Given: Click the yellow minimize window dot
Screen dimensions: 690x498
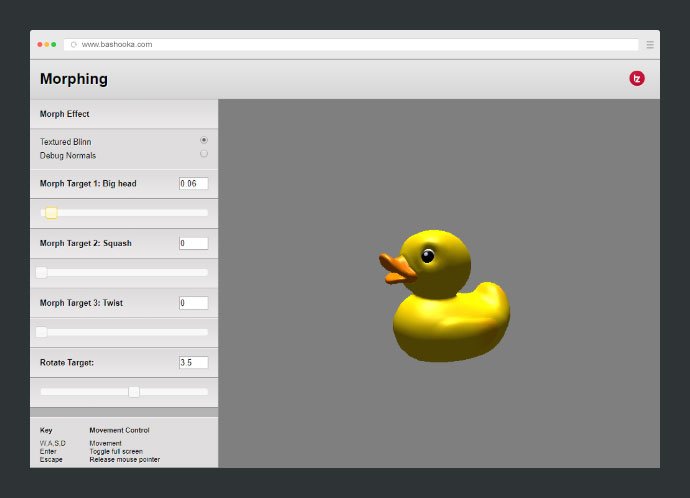Looking at the screenshot, I should tap(47, 45).
